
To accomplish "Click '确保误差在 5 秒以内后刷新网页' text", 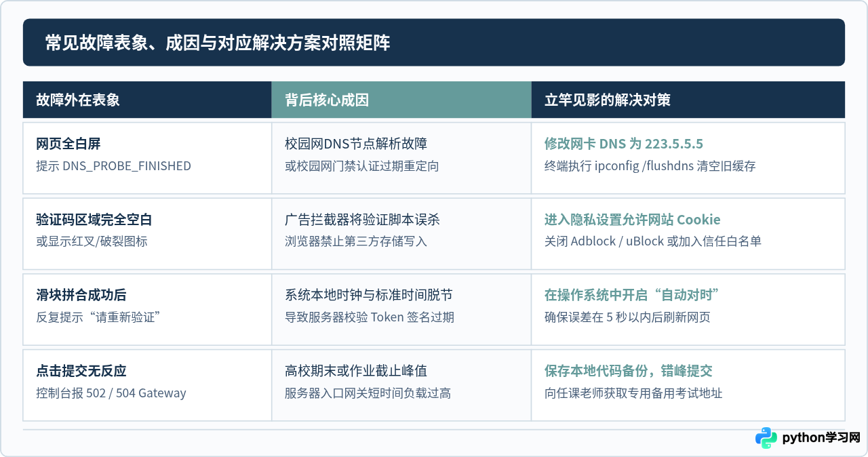I will click(628, 317).
